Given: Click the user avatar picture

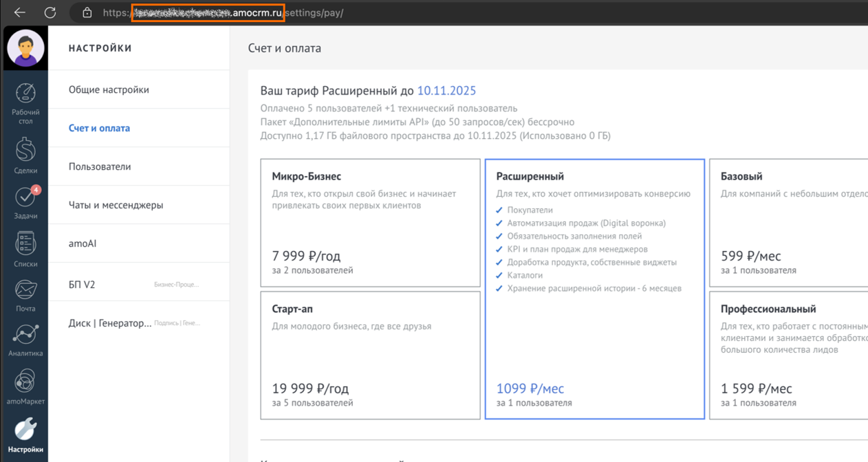Looking at the screenshot, I should click(x=25, y=48).
